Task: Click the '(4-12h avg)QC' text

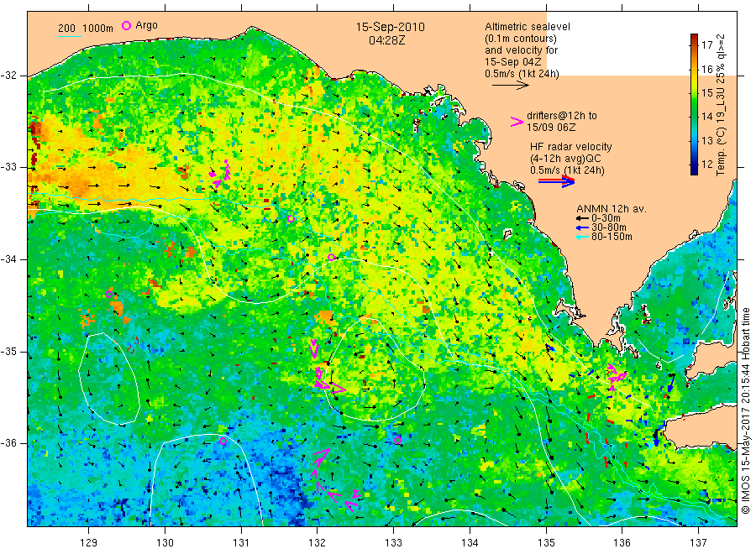Action: click(565, 159)
